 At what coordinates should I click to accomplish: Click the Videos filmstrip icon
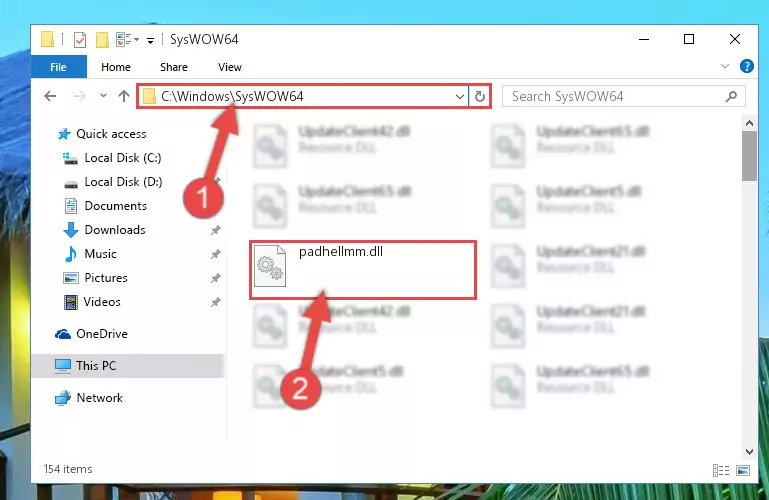(x=71, y=302)
